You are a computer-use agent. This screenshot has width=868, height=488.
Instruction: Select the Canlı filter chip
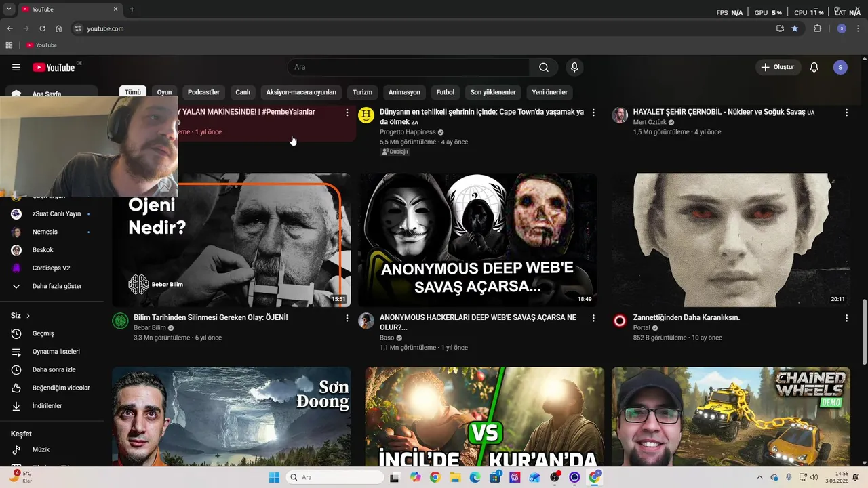coord(243,92)
